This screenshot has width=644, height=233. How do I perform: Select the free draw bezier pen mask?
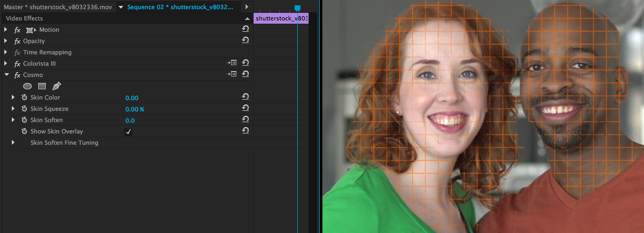point(56,86)
